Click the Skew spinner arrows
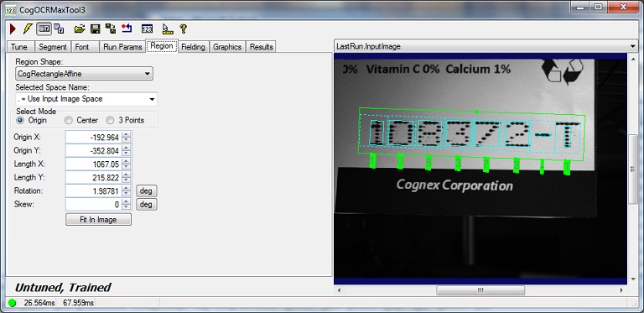The height and width of the screenshot is (313, 644). pyautogui.click(x=127, y=204)
